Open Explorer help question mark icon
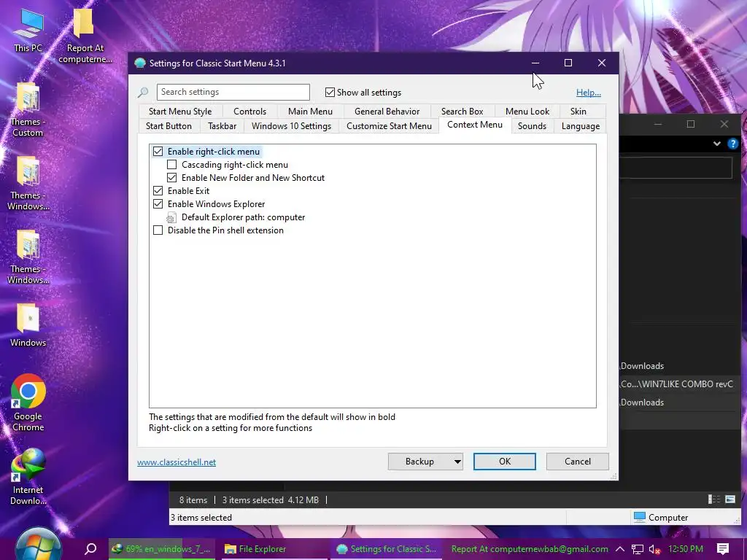This screenshot has height=560, width=747. click(732, 144)
